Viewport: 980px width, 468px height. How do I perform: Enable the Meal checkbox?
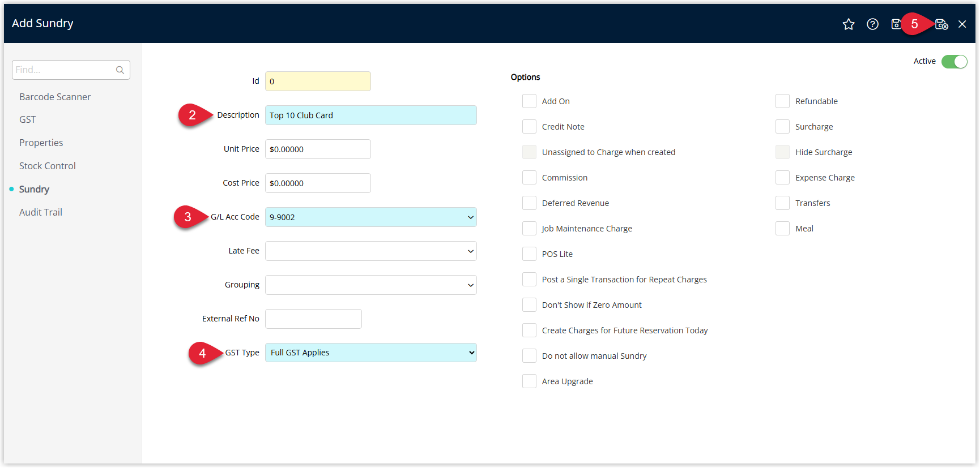coord(782,229)
